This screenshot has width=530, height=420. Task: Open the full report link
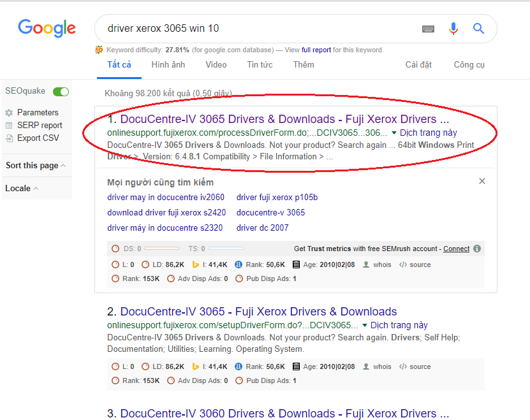click(316, 50)
